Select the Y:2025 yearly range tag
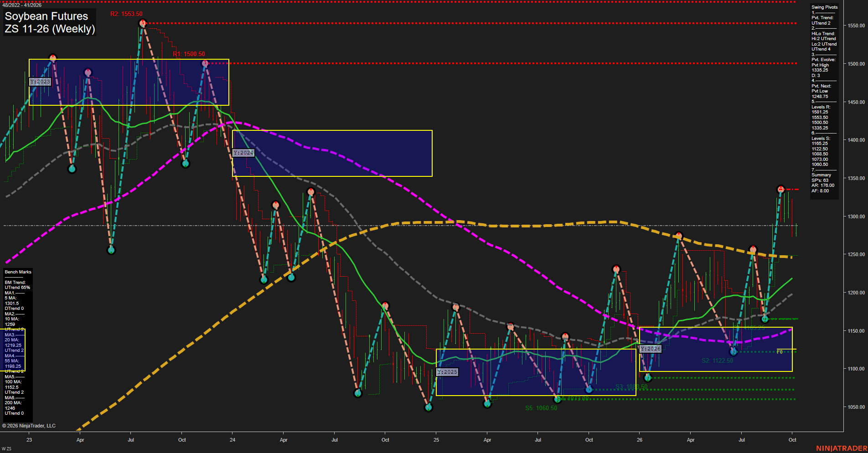The height and width of the screenshot is (453, 868). pyautogui.click(x=447, y=372)
